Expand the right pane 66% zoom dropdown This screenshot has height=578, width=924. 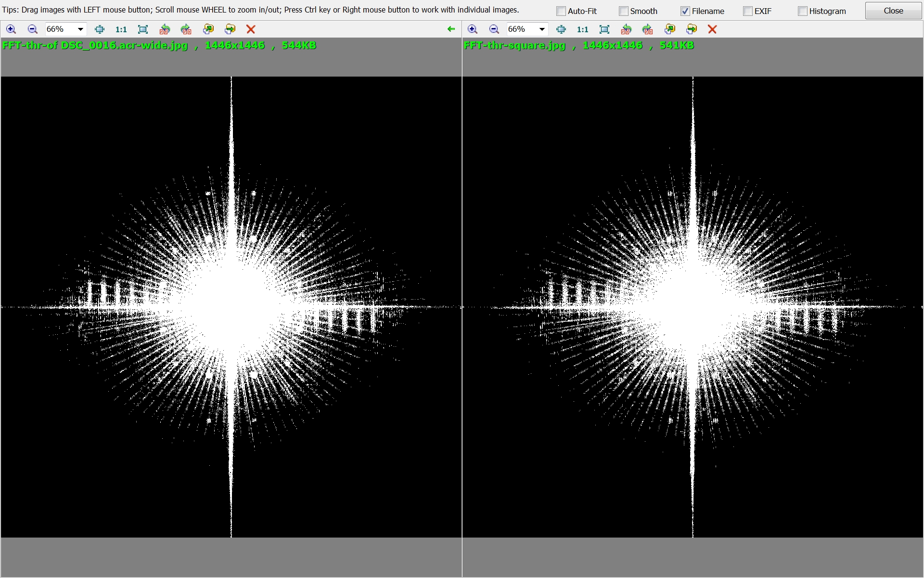pyautogui.click(x=542, y=29)
